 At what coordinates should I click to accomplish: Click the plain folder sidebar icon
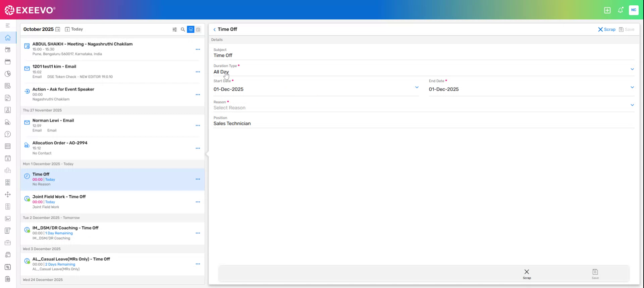pyautogui.click(x=8, y=62)
